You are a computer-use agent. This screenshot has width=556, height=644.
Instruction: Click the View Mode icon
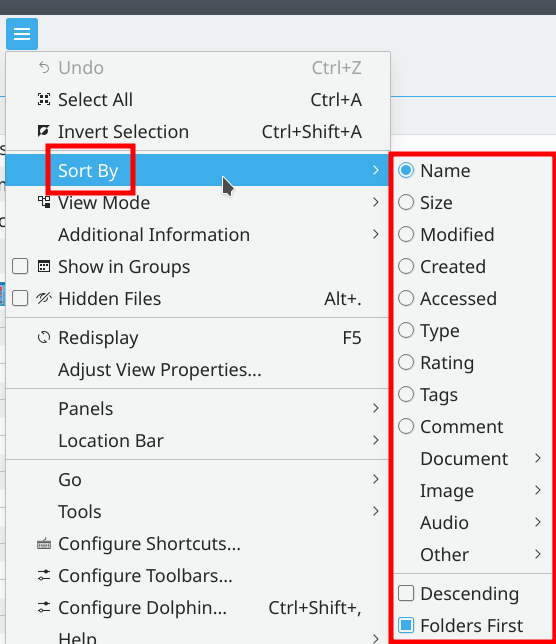44,202
